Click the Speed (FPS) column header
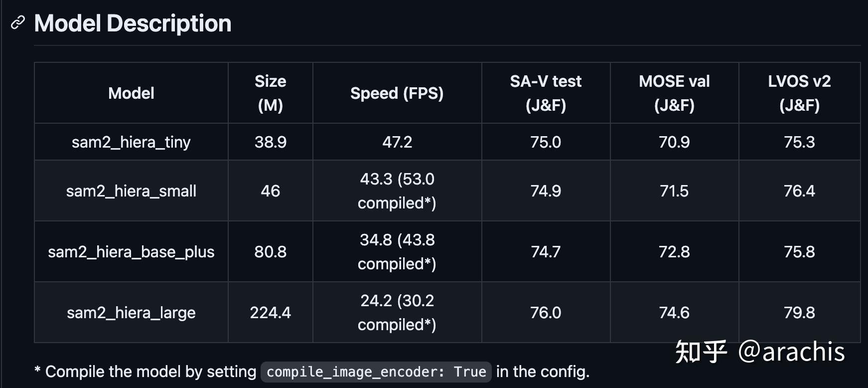The image size is (868, 388). coord(397,93)
